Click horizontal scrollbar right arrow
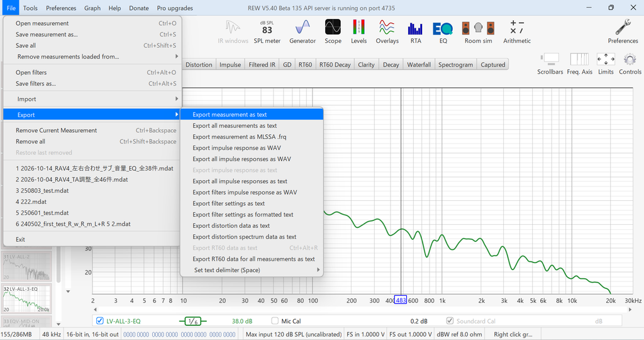The width and height of the screenshot is (644, 340). point(630,310)
